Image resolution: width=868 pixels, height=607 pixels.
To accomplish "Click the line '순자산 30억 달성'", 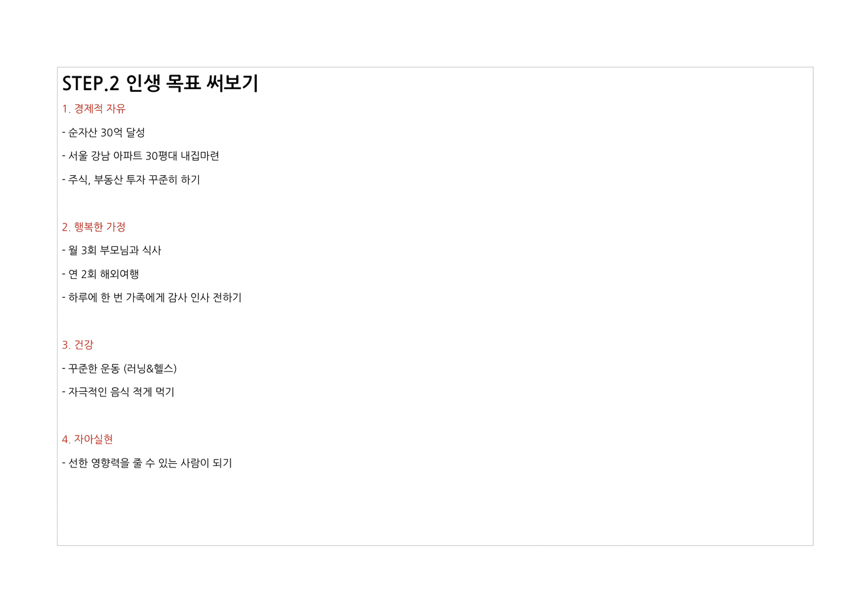I will tap(103, 133).
